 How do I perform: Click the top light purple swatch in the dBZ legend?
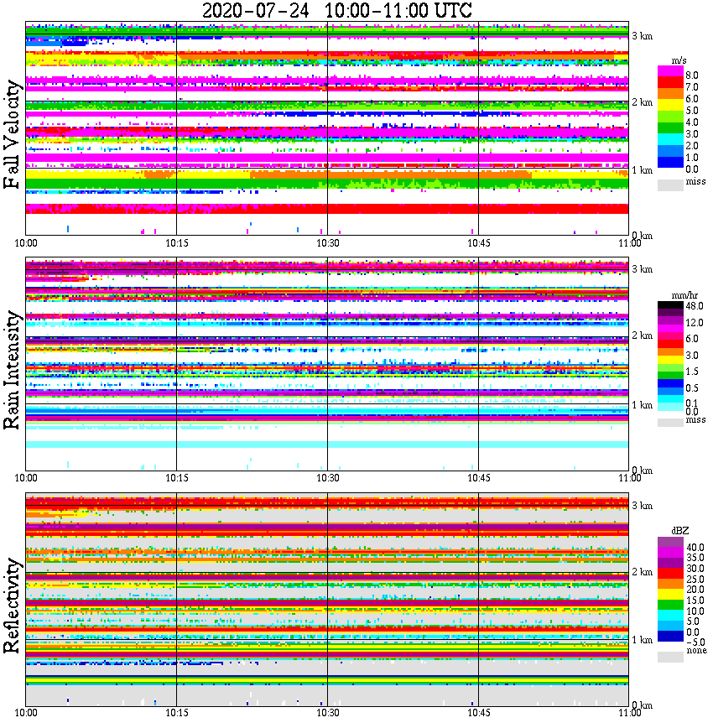[670, 543]
